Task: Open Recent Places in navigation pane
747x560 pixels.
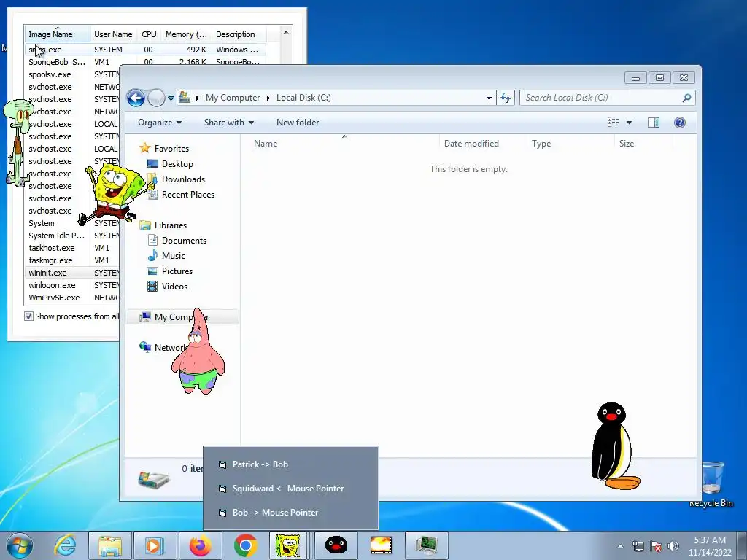Action: click(181, 194)
